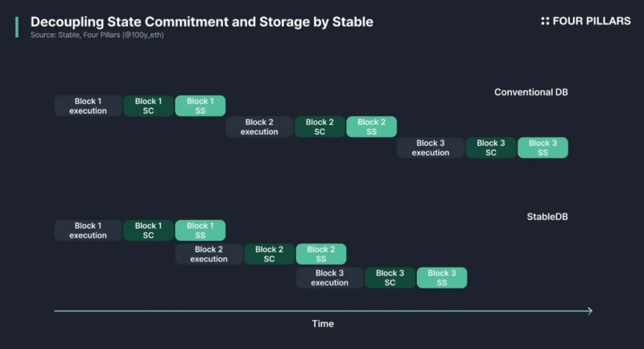Screen dimensions: 644x349
Task: Click the source line mentioning @100y_eth
Action: pyautogui.click(x=103, y=35)
